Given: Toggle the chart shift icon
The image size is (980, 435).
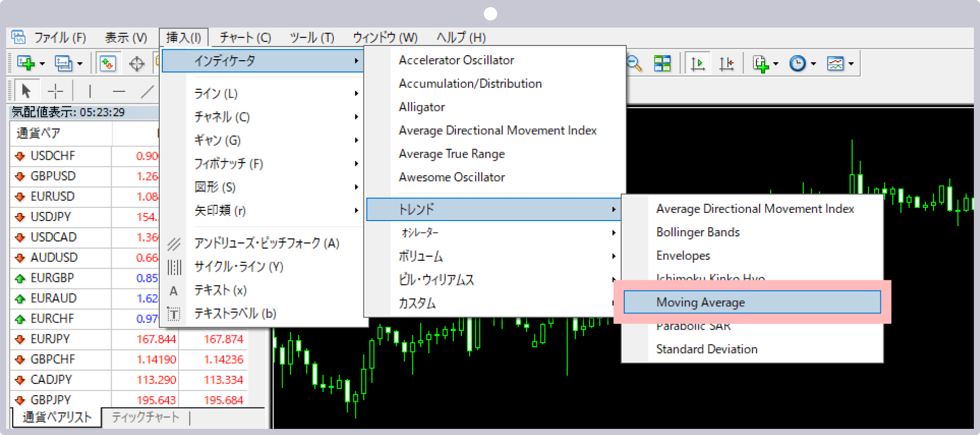Looking at the screenshot, I should pos(726,63).
